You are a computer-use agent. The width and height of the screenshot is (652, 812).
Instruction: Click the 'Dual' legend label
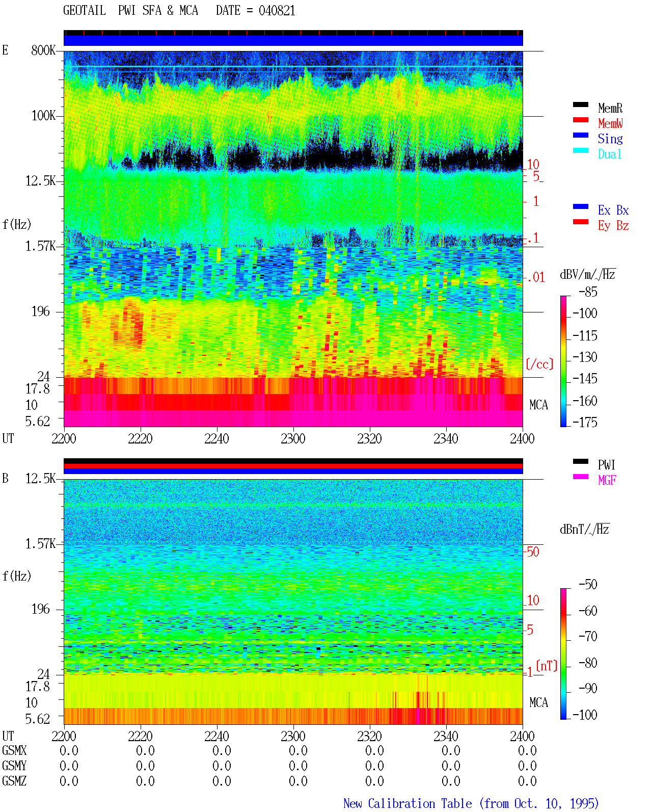[x=610, y=154]
